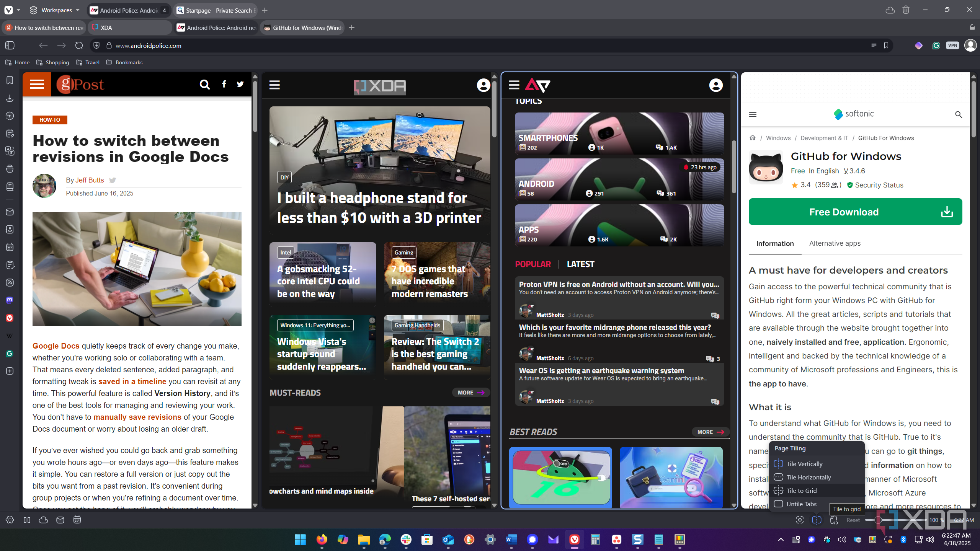Open the Mail panel in the sidebar

pyautogui.click(x=10, y=212)
